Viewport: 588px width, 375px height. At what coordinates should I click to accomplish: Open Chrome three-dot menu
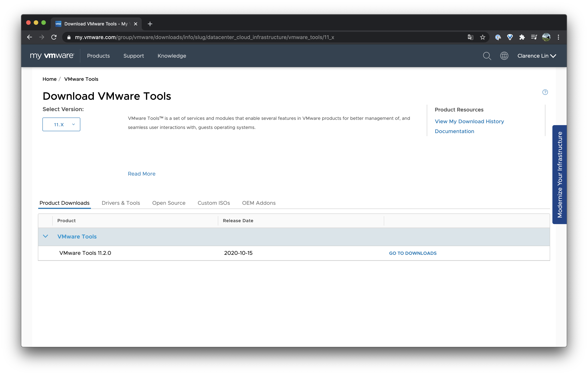pos(558,37)
